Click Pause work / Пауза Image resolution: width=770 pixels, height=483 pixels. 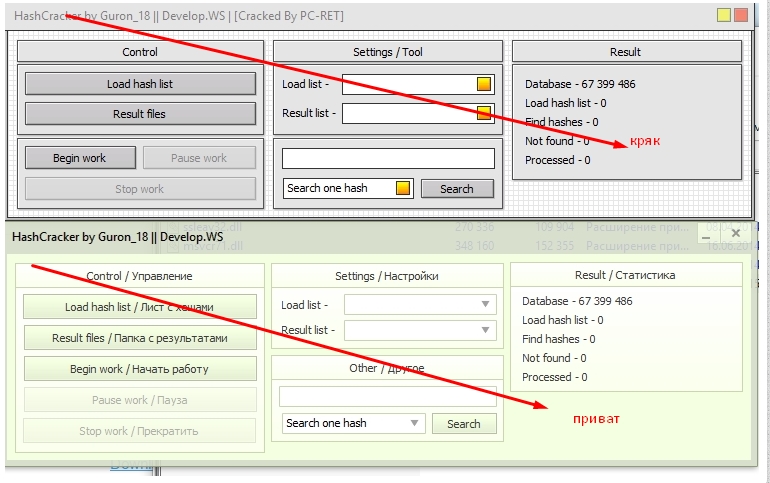point(140,400)
